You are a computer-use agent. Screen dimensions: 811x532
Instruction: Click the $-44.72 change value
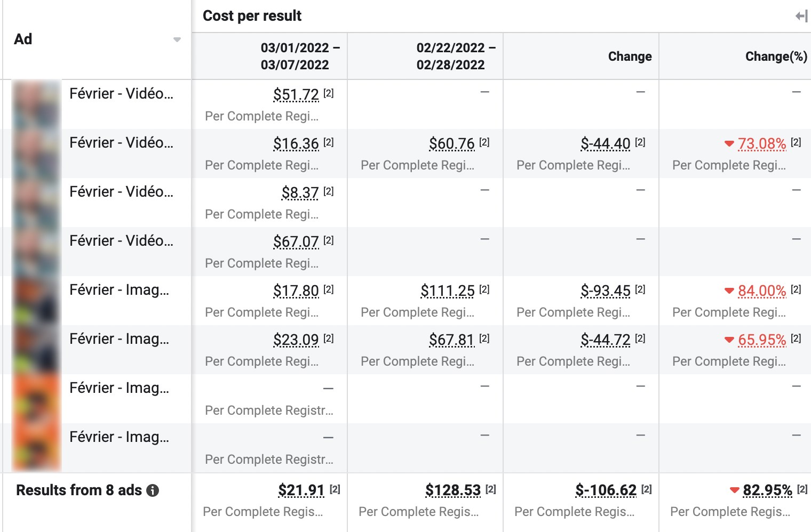pos(605,340)
